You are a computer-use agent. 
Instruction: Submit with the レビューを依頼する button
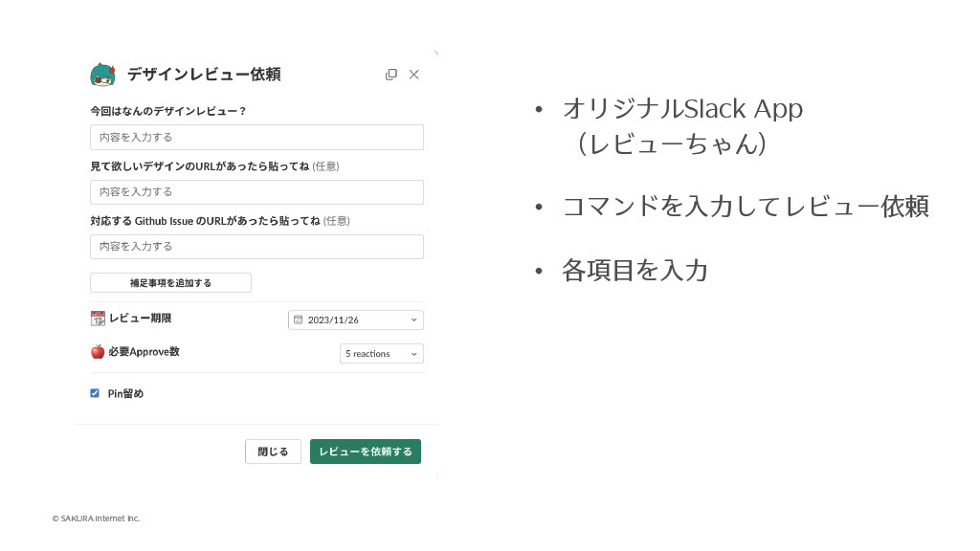[x=365, y=452]
